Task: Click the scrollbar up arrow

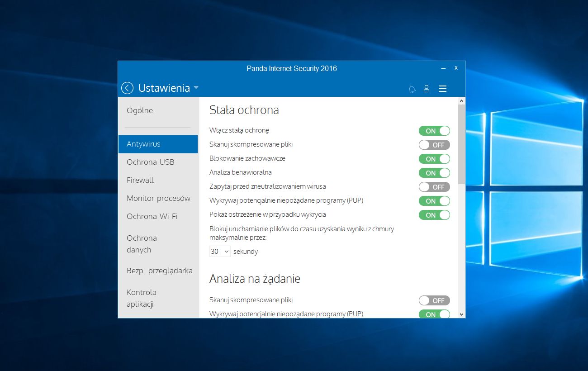Action: (461, 101)
